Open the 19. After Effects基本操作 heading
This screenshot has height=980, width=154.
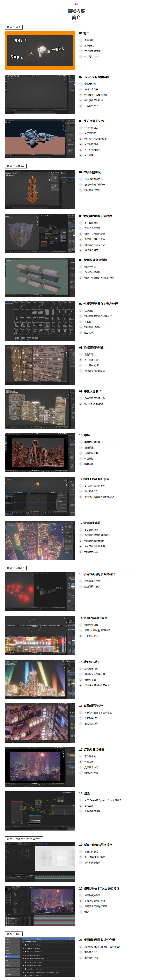pyautogui.click(x=96, y=845)
